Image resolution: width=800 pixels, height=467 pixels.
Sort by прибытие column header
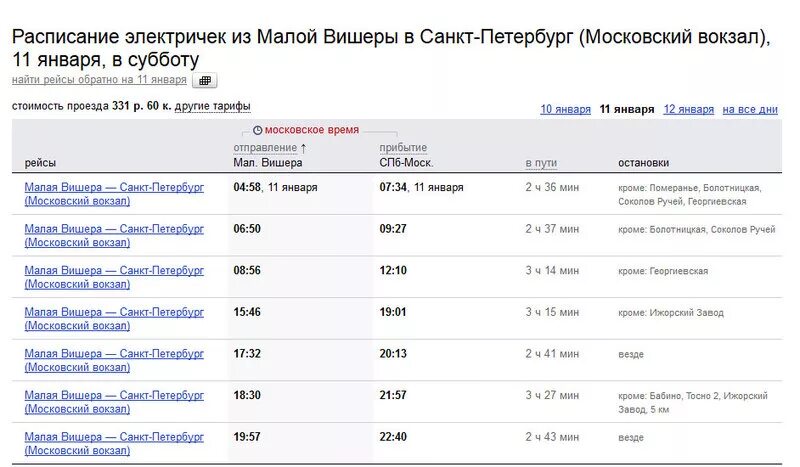pyautogui.click(x=403, y=148)
